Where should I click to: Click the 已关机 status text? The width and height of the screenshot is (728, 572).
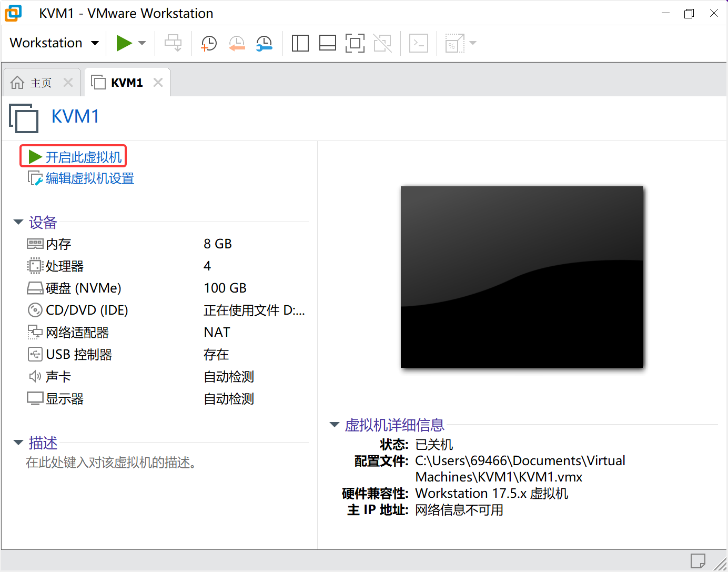(x=434, y=445)
